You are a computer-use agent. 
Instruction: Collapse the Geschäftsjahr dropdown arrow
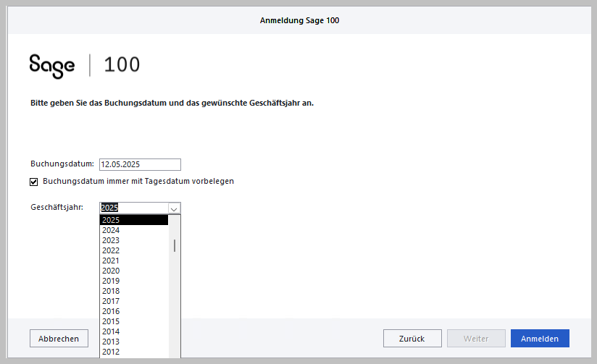(x=174, y=208)
